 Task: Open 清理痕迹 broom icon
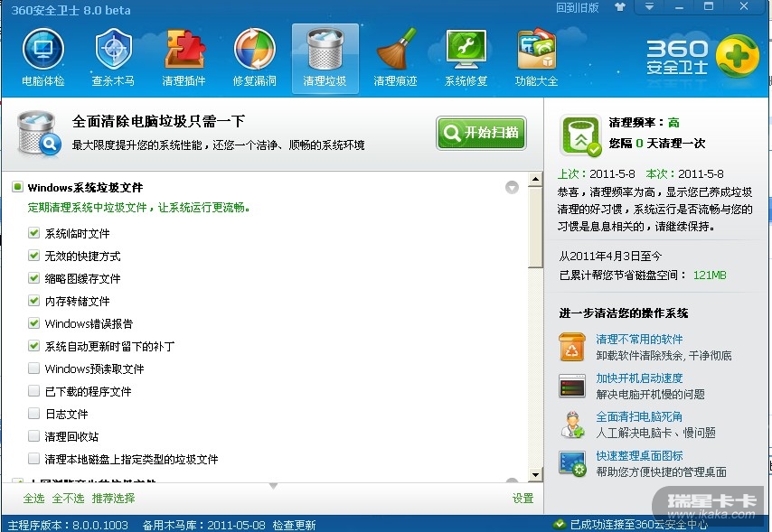(x=396, y=49)
